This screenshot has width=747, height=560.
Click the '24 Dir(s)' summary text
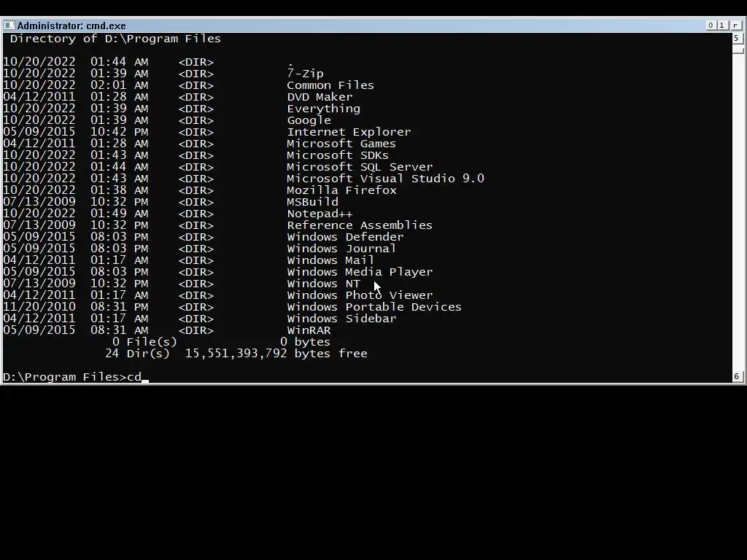coord(137,354)
